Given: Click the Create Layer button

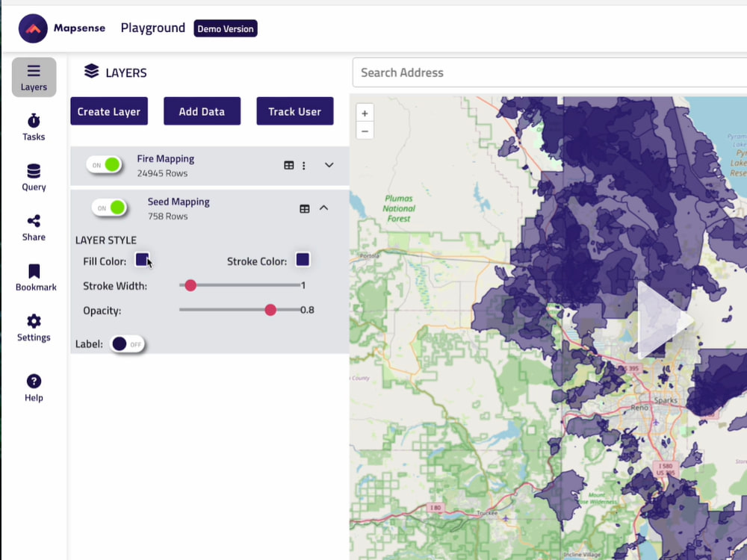Looking at the screenshot, I should pyautogui.click(x=109, y=111).
